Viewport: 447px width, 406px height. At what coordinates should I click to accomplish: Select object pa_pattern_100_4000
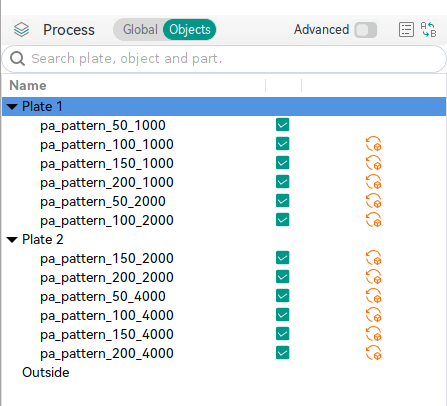pyautogui.click(x=107, y=316)
